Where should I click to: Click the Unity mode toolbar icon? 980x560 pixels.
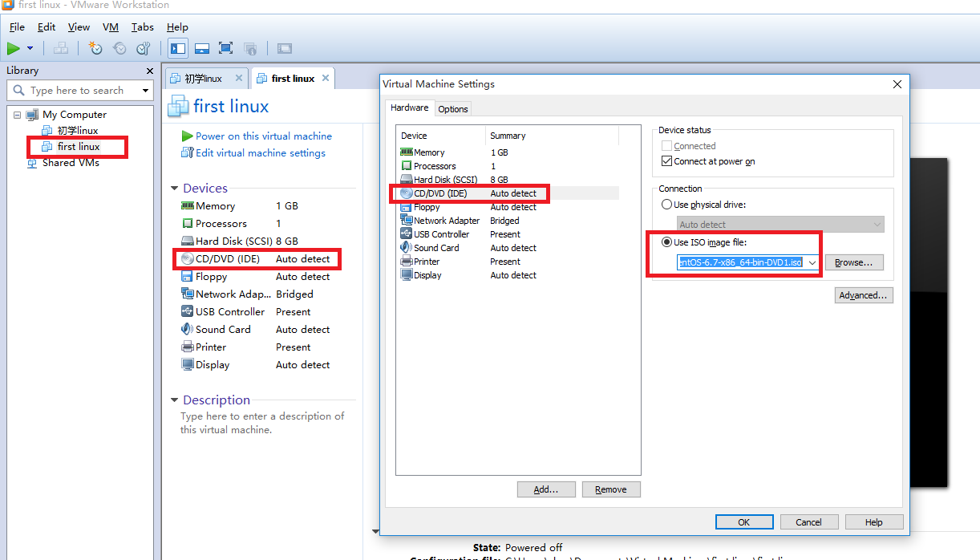point(250,49)
